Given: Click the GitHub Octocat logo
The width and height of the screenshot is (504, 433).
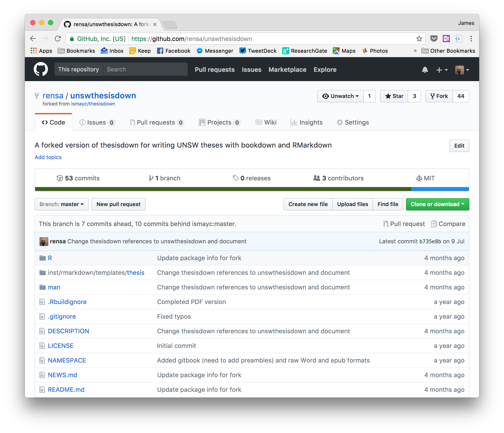Looking at the screenshot, I should coord(41,69).
